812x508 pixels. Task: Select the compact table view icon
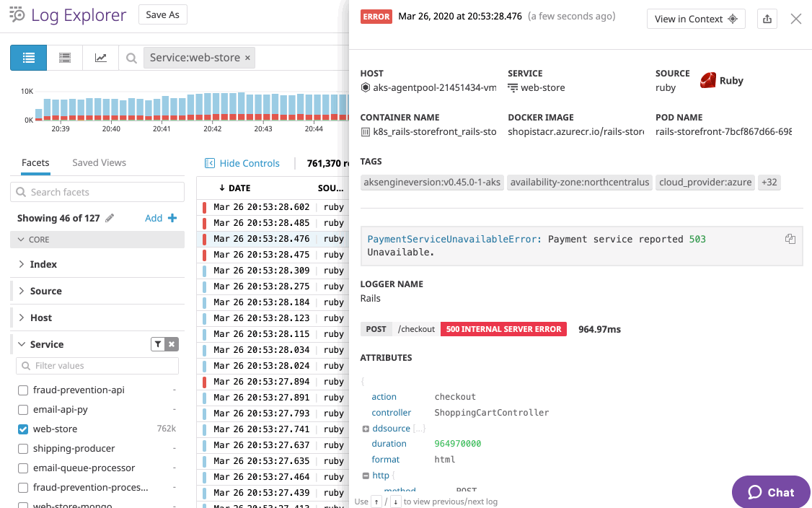coord(65,58)
